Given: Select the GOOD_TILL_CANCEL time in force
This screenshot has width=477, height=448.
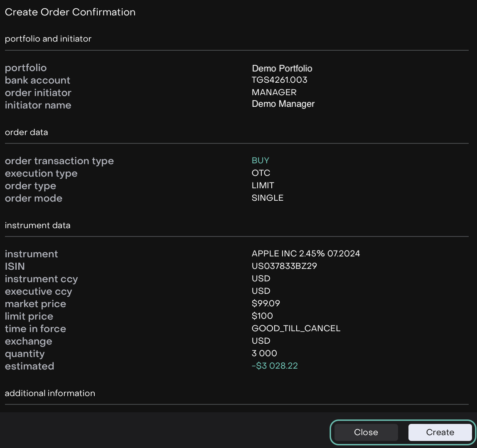Looking at the screenshot, I should pyautogui.click(x=296, y=328).
